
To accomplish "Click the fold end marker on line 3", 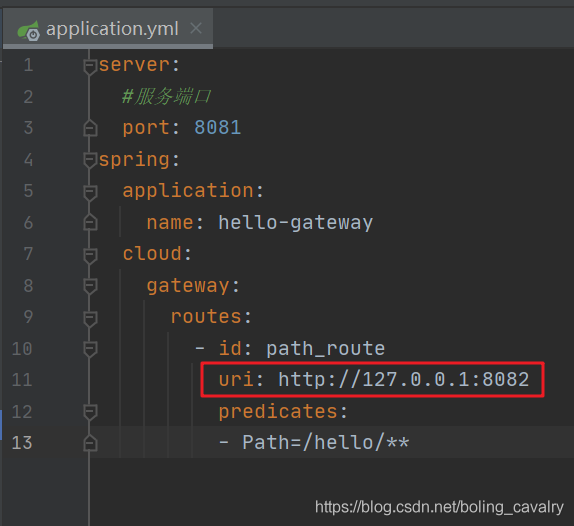I will point(90,128).
